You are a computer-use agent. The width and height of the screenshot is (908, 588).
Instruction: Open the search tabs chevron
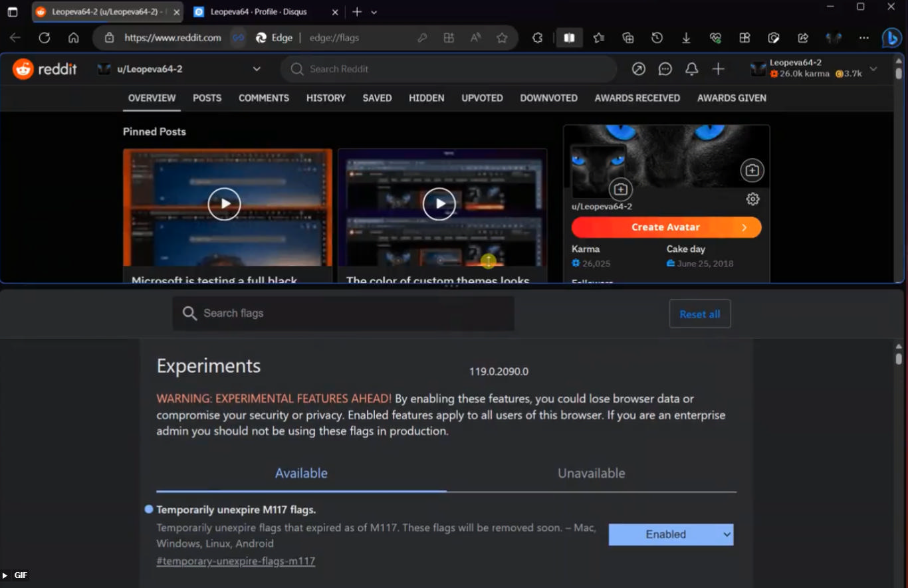click(x=374, y=12)
